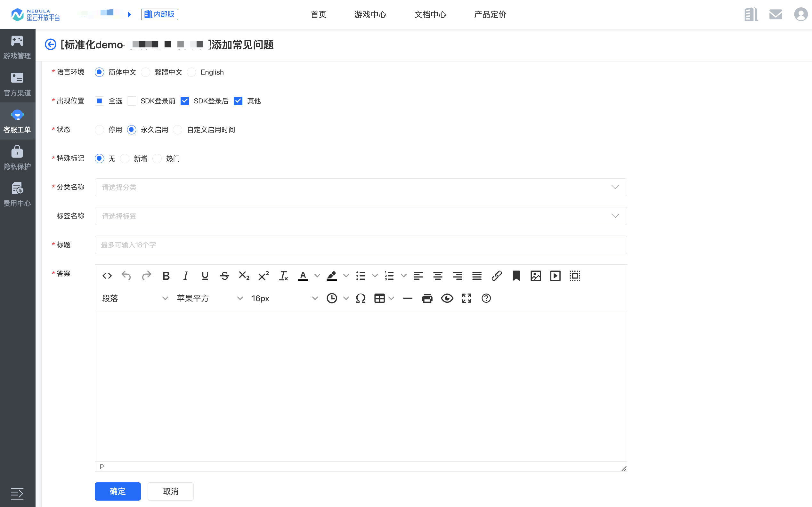Open 游戏管理 in sidebar
The width and height of the screenshot is (812, 507).
point(17,47)
